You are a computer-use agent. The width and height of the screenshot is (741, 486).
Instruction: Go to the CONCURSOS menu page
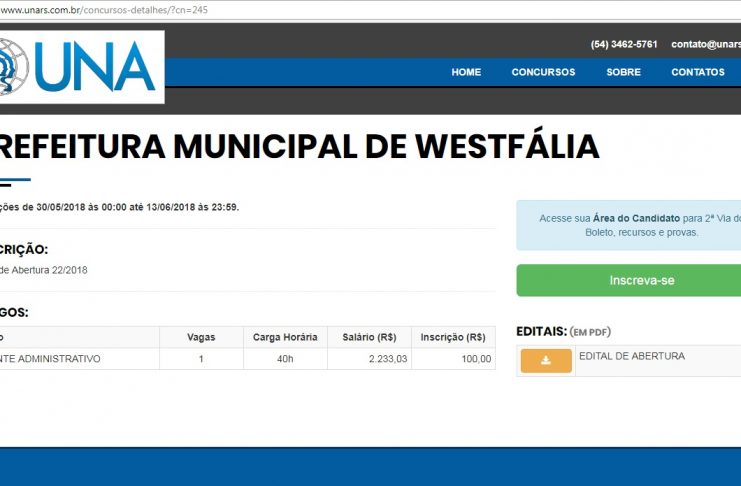pyautogui.click(x=543, y=72)
